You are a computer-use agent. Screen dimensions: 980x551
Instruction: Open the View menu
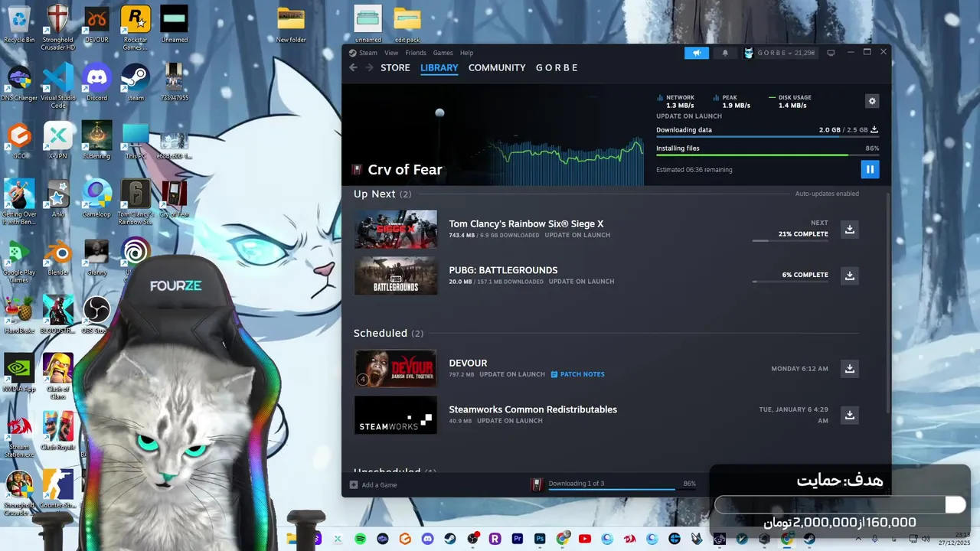coord(391,53)
